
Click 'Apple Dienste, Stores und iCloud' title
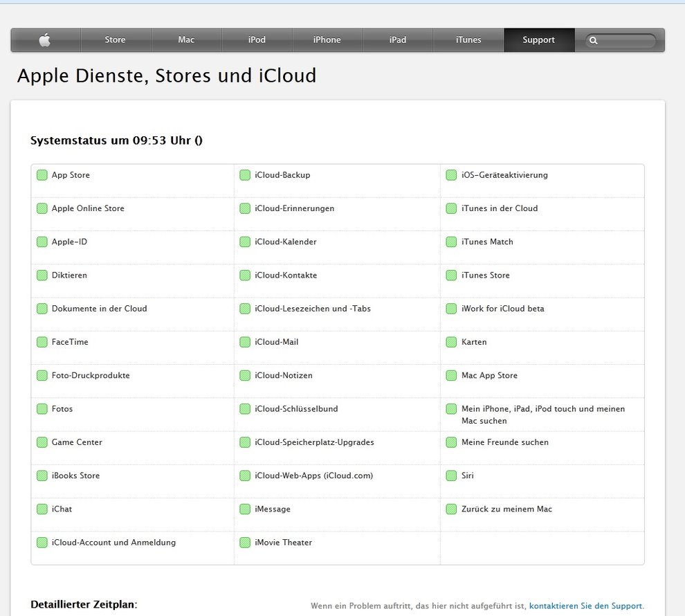pyautogui.click(x=167, y=76)
